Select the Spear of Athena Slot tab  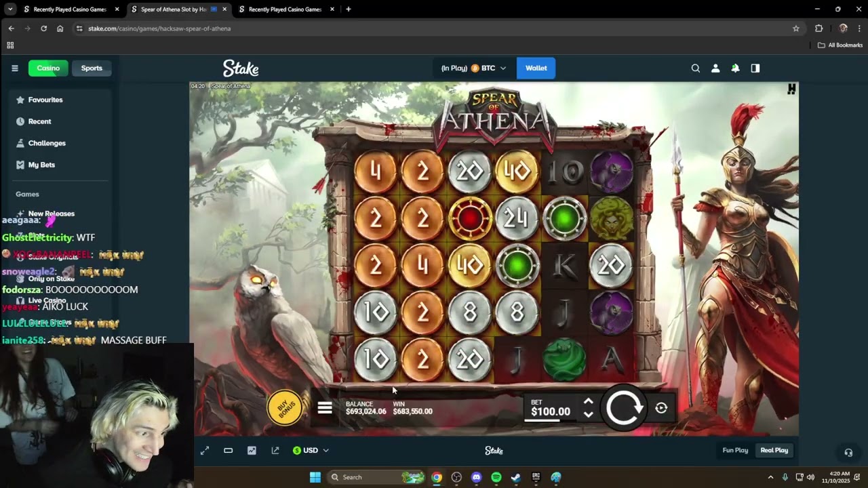178,9
